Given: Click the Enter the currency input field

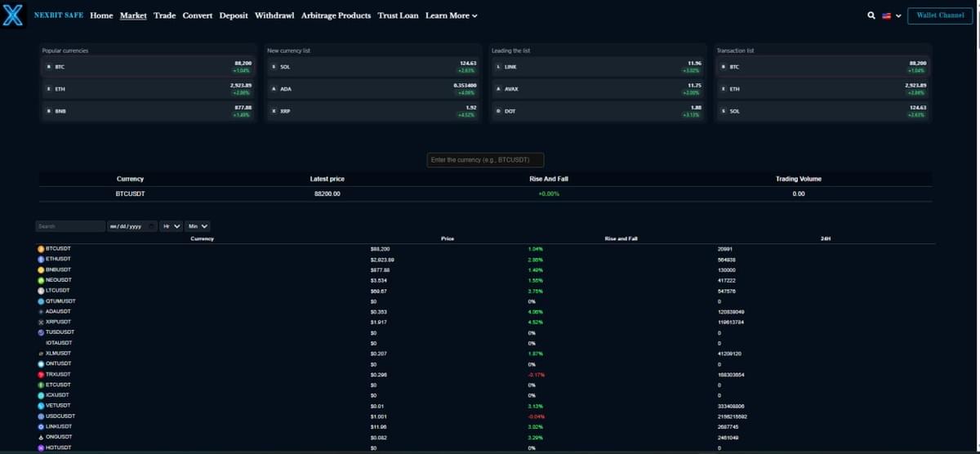Looking at the screenshot, I should (x=485, y=160).
